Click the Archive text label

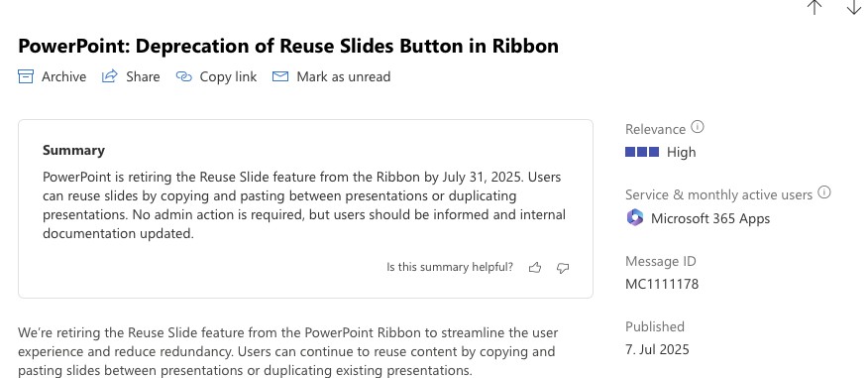click(x=63, y=76)
